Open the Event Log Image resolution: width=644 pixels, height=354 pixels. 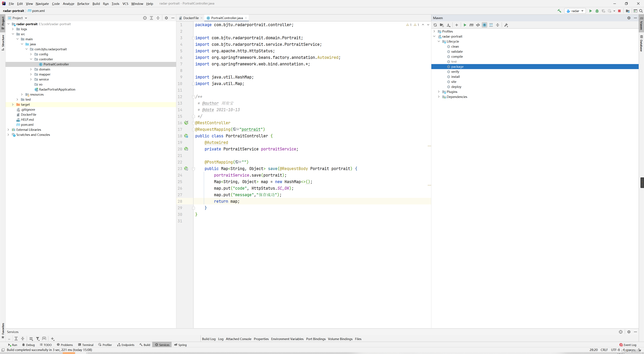point(628,345)
